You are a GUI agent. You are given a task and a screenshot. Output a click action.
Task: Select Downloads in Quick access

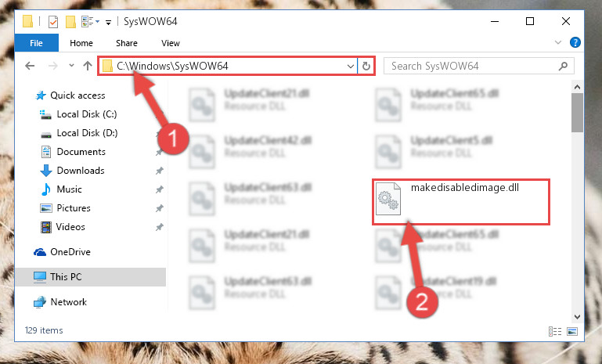(81, 171)
